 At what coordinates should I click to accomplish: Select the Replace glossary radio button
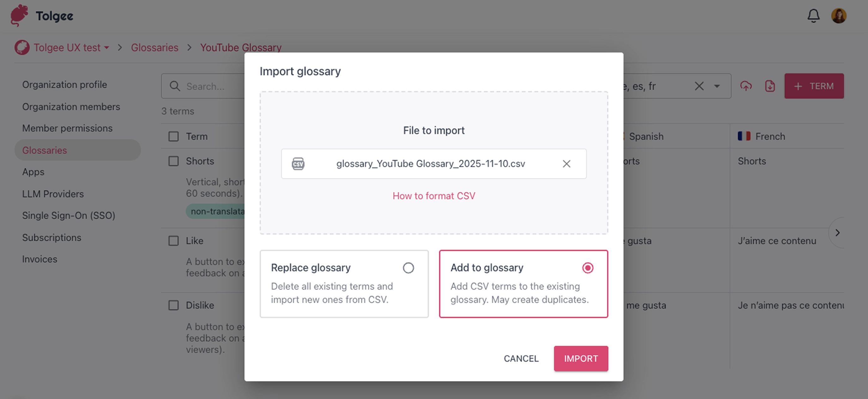coord(408,267)
